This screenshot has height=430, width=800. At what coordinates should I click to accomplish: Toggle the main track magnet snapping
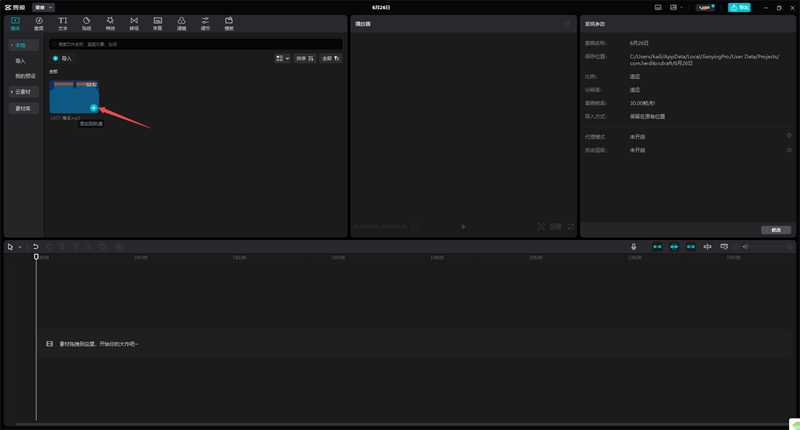[x=658, y=246]
